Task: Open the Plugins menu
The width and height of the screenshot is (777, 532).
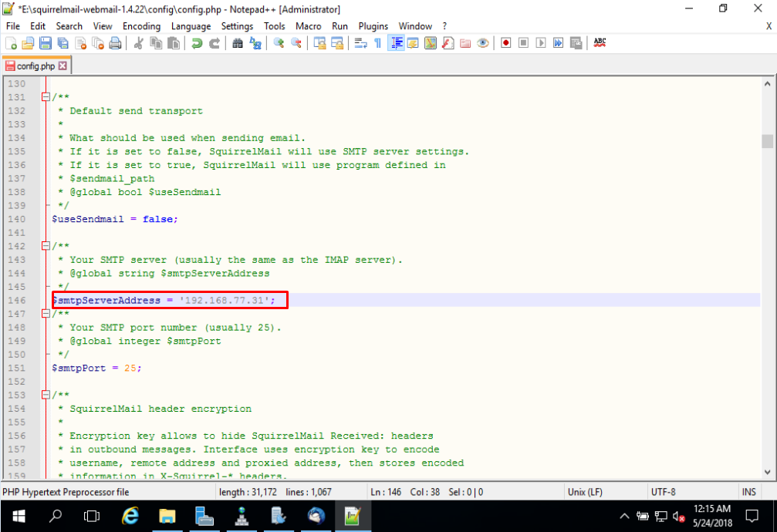Action: pyautogui.click(x=373, y=26)
